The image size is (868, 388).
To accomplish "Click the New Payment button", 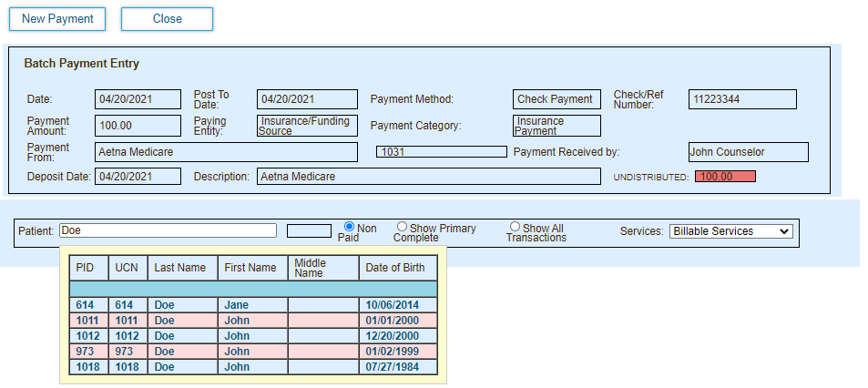I will pos(57,19).
